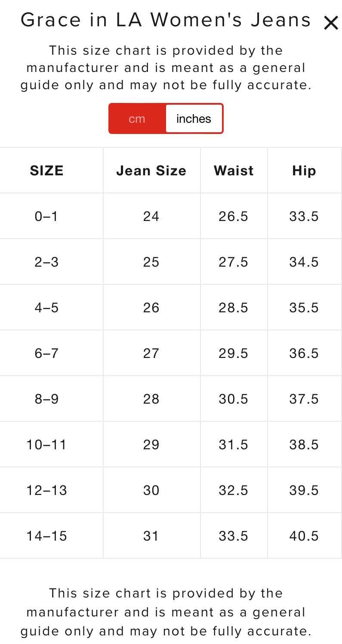The height and width of the screenshot is (644, 342).
Task: Click the bottom manufacturer disclaimer text
Action: pyautogui.click(x=166, y=612)
